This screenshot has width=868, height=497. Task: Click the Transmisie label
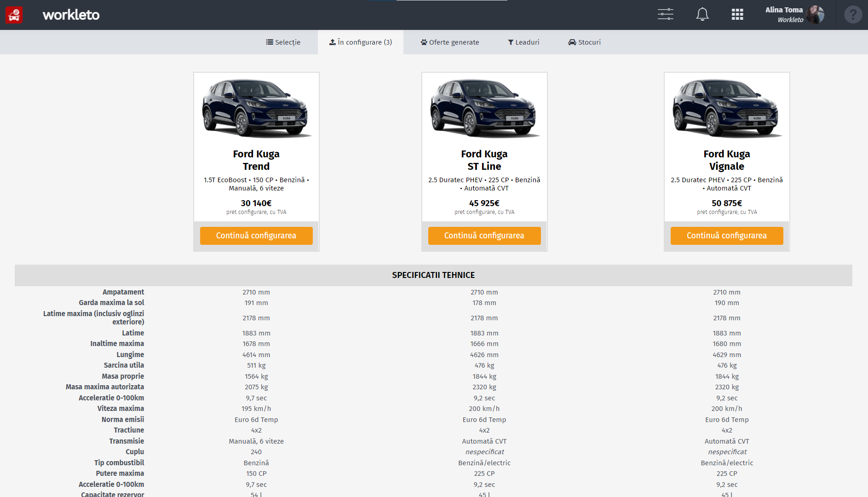[x=126, y=441]
